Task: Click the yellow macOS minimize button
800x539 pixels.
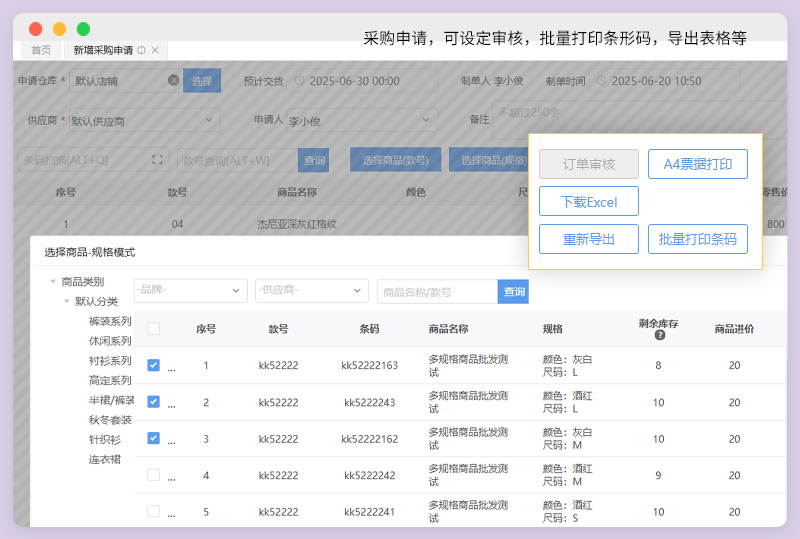Action: 59,29
